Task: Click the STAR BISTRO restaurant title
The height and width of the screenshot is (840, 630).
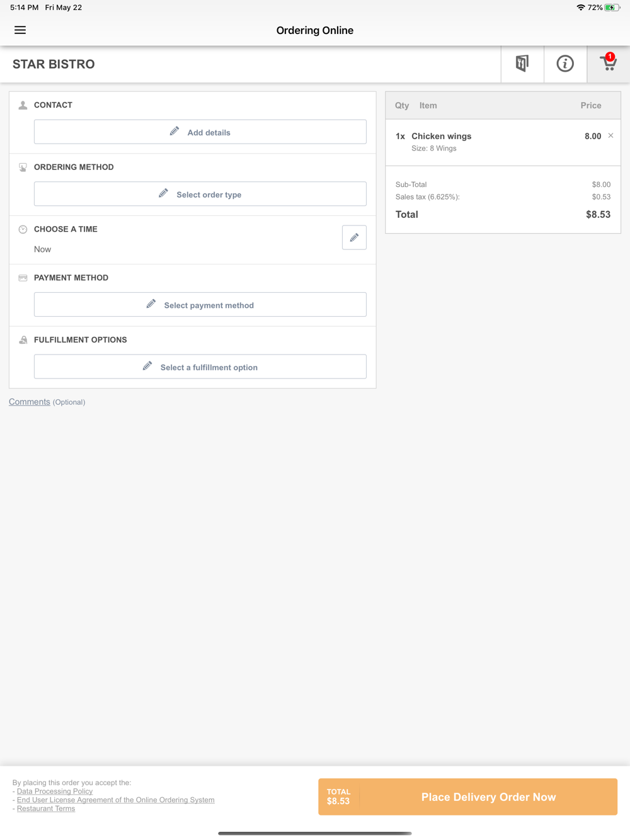Action: (54, 64)
